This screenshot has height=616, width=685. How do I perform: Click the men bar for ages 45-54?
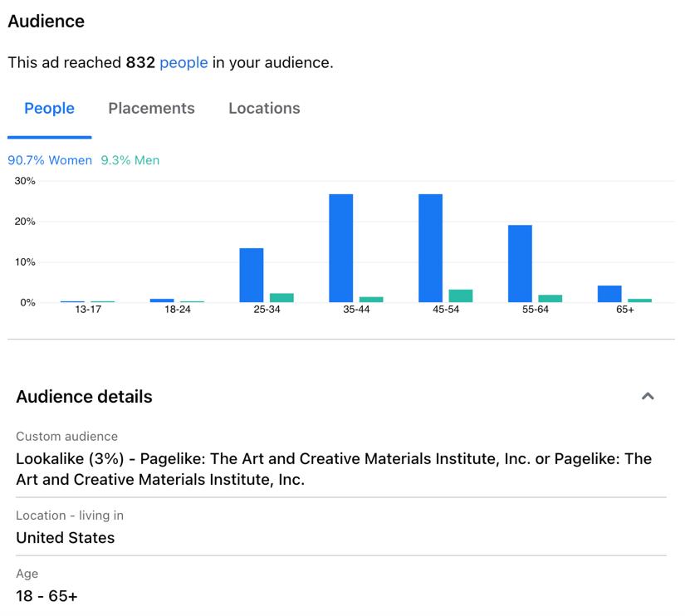tap(461, 296)
